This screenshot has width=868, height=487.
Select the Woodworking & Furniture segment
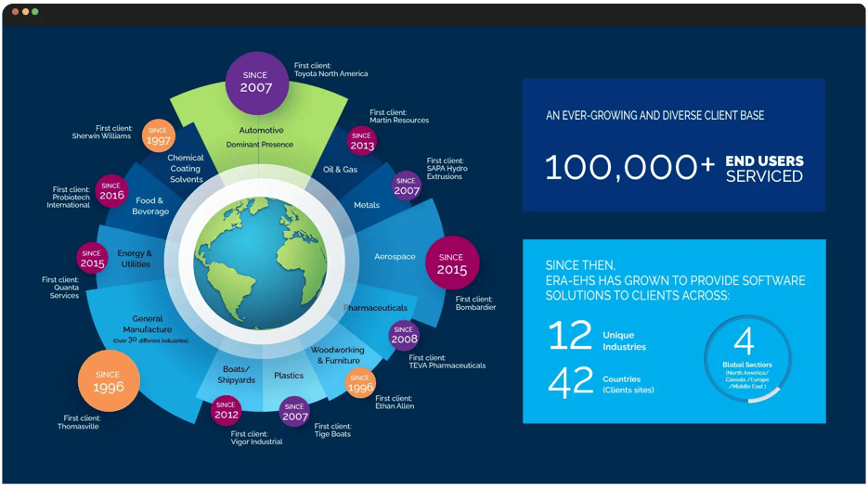click(337, 355)
